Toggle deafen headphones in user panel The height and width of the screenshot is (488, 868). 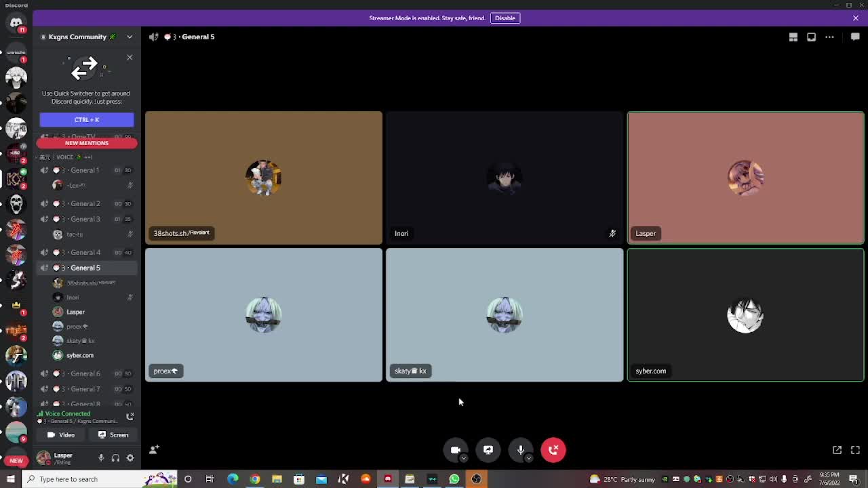115,458
